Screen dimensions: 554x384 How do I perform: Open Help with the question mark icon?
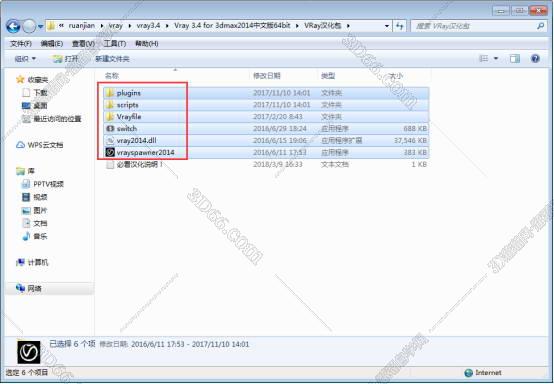pos(535,59)
